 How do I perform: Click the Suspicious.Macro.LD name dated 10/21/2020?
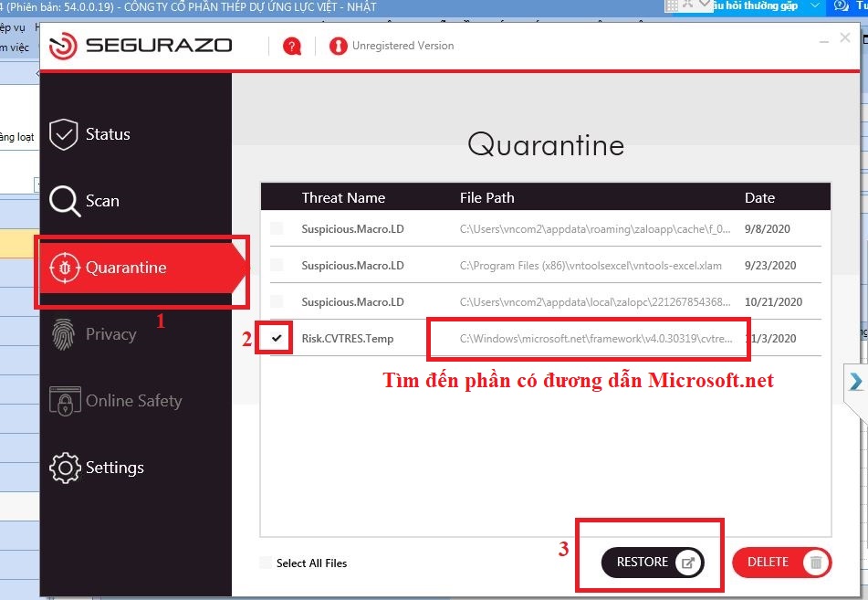coord(352,302)
